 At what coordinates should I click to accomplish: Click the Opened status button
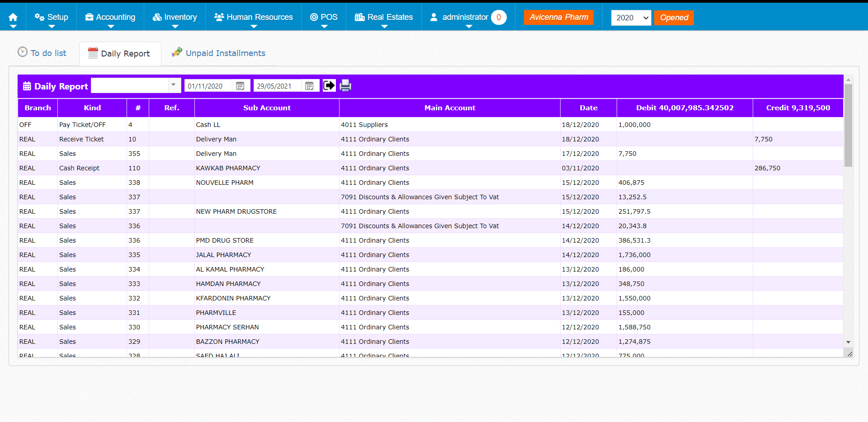click(674, 18)
